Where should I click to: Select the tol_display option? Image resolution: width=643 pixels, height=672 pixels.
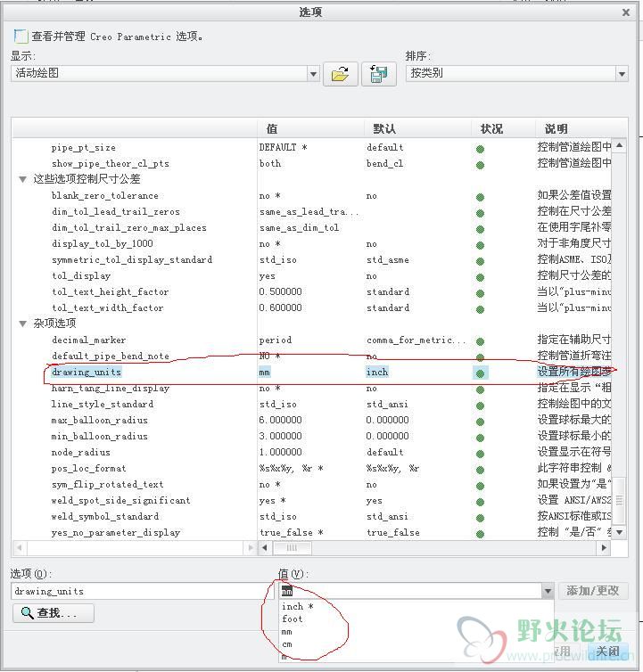tap(81, 276)
